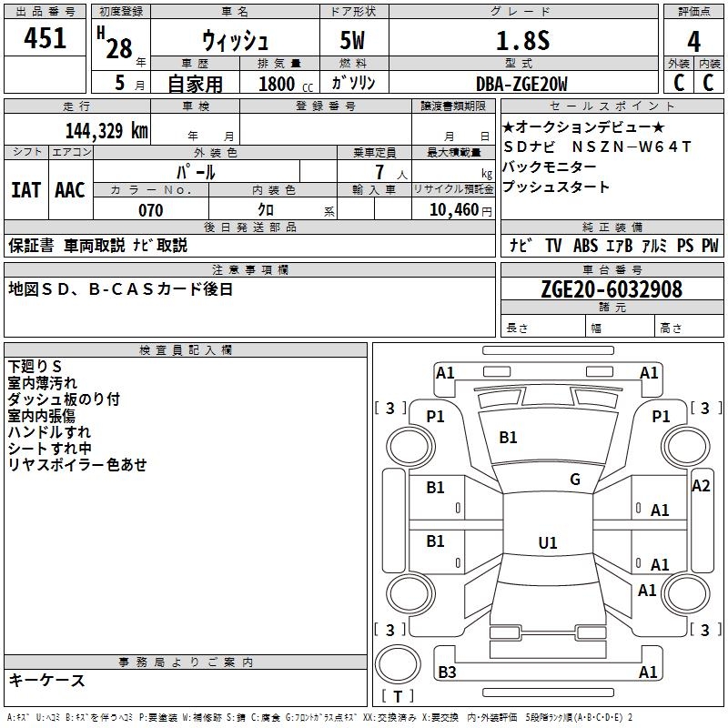Click the キーケース office notice text
The width and height of the screenshot is (728, 728).
click(46, 680)
